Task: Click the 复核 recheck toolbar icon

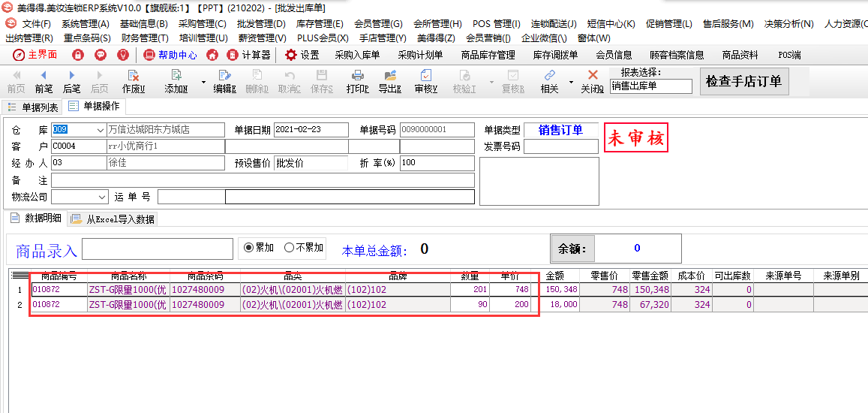Action: point(513,82)
